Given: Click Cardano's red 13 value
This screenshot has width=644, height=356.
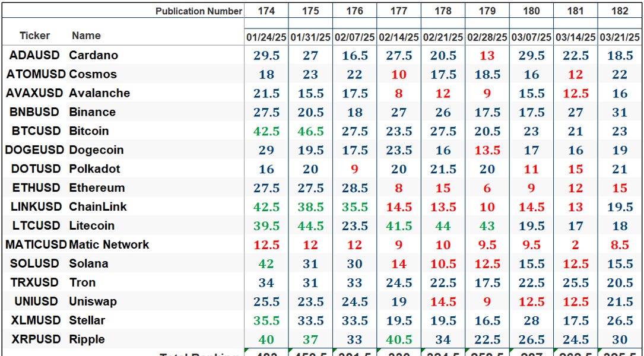Looking at the screenshot, I should (487, 55).
